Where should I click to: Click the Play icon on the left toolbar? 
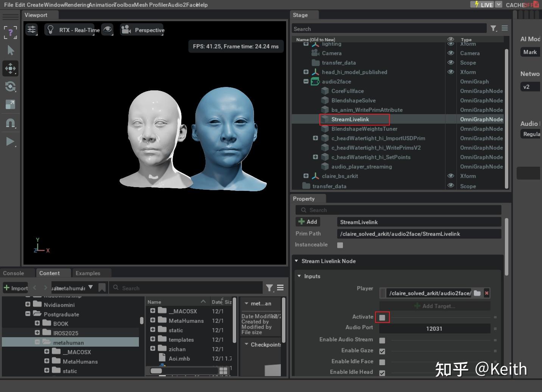[x=10, y=141]
